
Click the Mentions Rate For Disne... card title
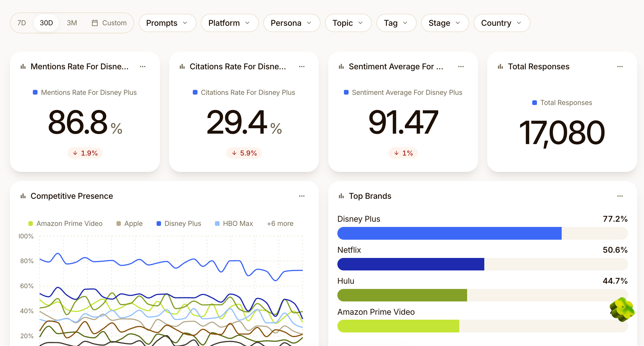pos(79,67)
